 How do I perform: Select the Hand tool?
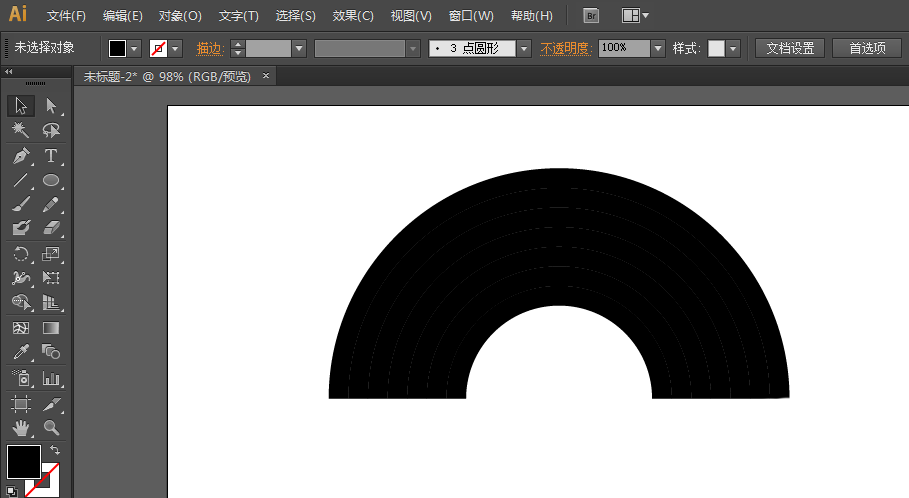[20, 428]
